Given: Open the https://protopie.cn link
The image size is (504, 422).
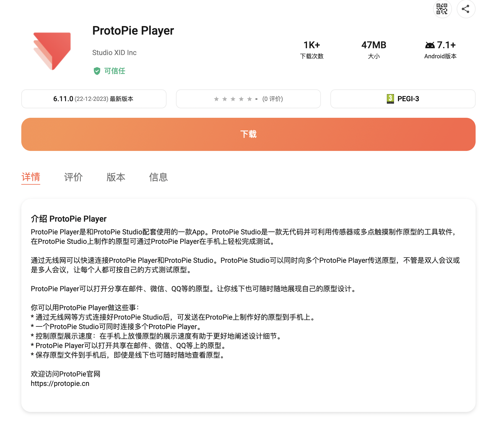Looking at the screenshot, I should pyautogui.click(x=60, y=384).
